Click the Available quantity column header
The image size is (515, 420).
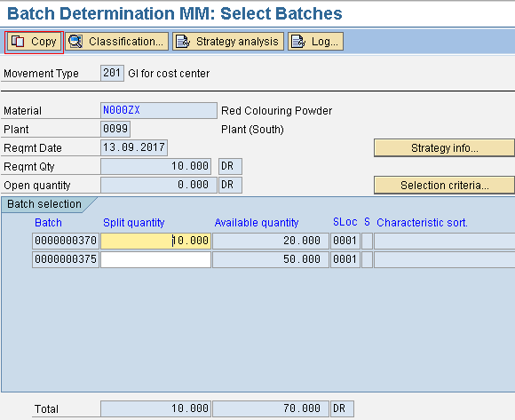click(x=257, y=223)
